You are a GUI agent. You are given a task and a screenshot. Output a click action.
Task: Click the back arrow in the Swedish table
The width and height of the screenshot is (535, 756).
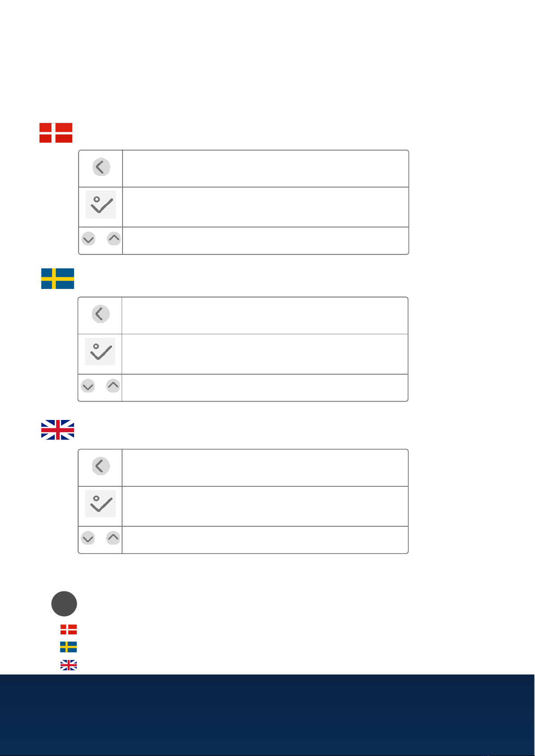point(101,314)
